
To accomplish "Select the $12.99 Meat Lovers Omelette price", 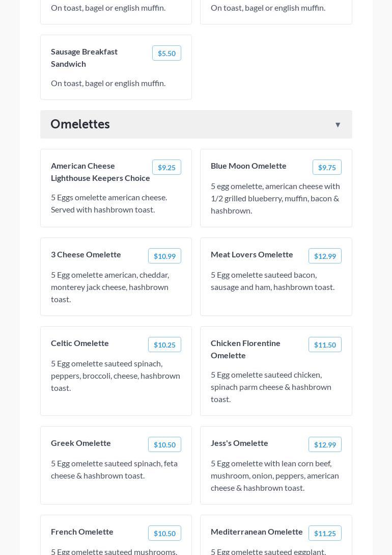I will click(325, 256).
